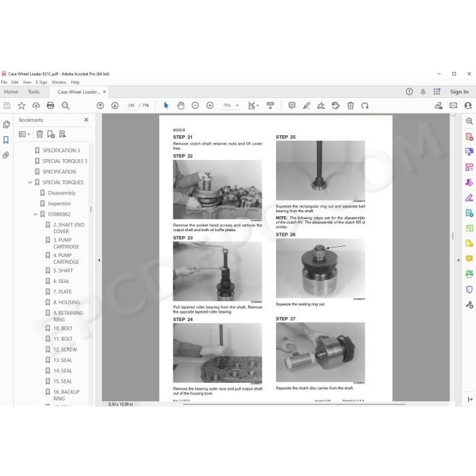Go to previous page arrow
The height and width of the screenshot is (476, 476).
100,105
